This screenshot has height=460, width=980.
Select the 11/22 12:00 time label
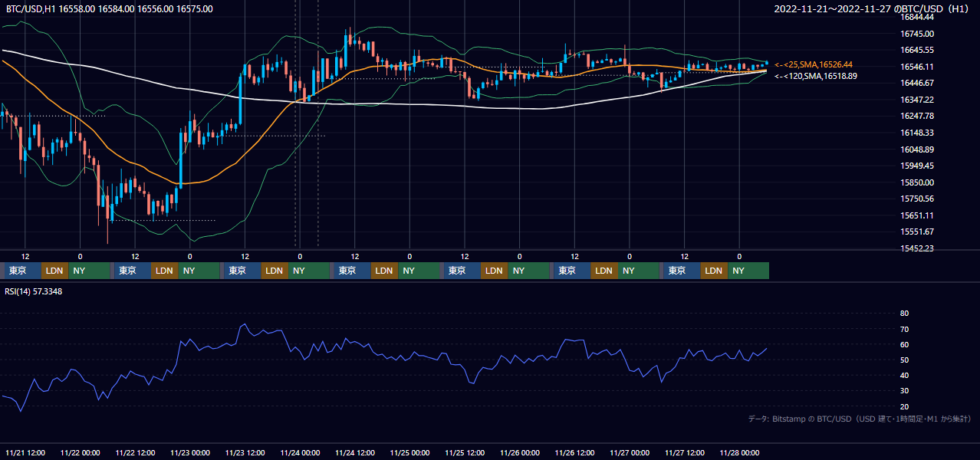[x=135, y=452]
